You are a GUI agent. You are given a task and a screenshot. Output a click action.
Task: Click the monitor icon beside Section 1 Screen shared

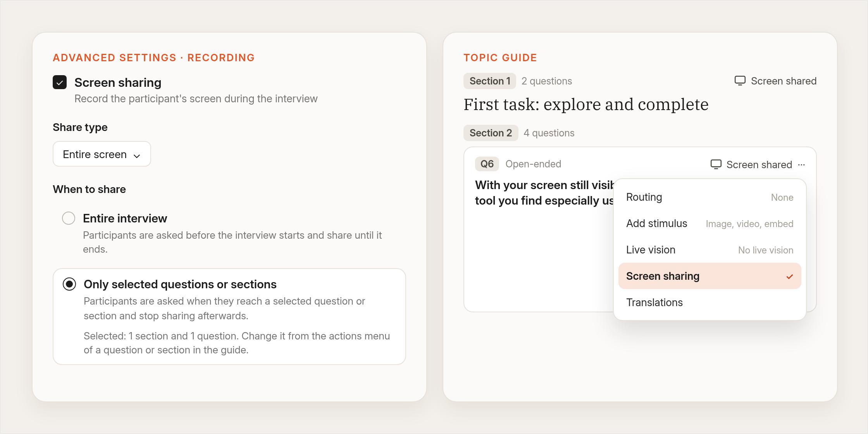(740, 81)
